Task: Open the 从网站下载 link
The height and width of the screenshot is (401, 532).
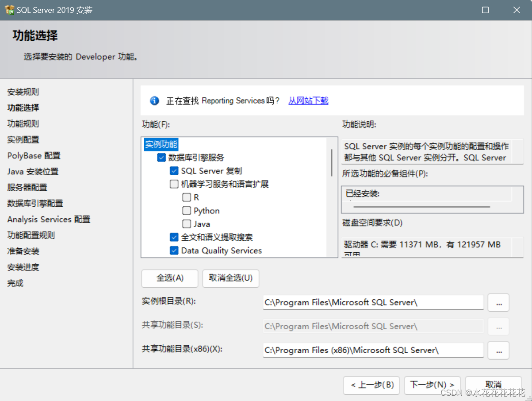Action: pyautogui.click(x=308, y=101)
